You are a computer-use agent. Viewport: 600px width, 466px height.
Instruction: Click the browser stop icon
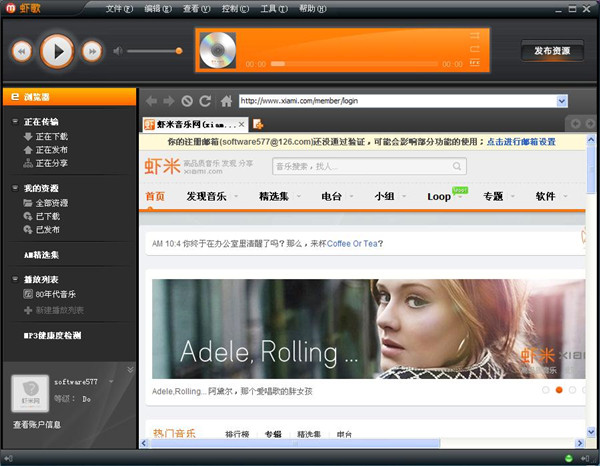click(x=187, y=101)
